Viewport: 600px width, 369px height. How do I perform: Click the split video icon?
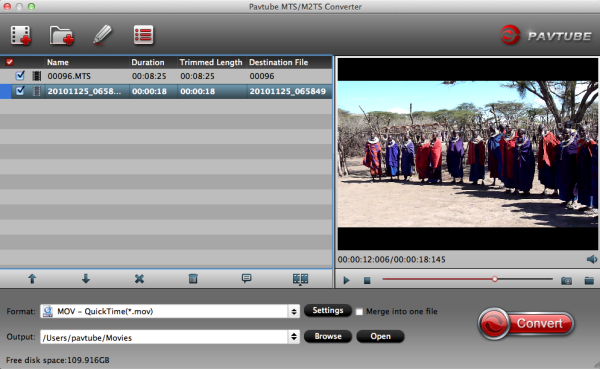pyautogui.click(x=300, y=279)
